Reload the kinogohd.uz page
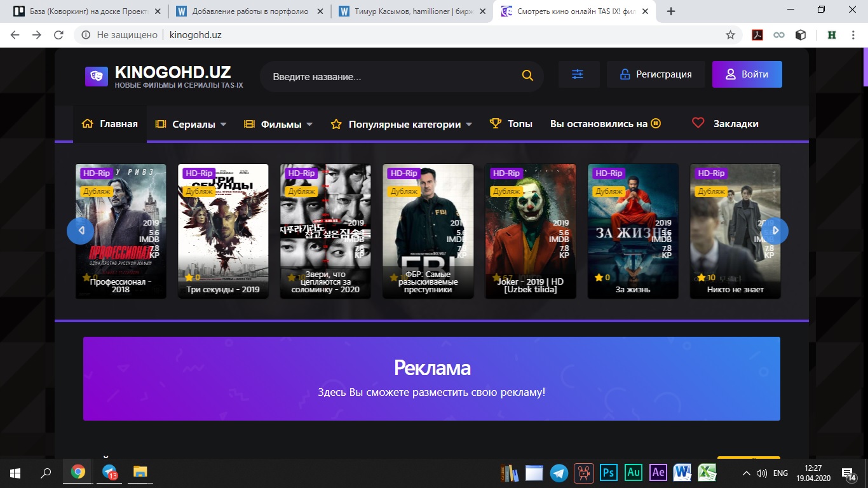This screenshot has height=488, width=868. click(58, 35)
